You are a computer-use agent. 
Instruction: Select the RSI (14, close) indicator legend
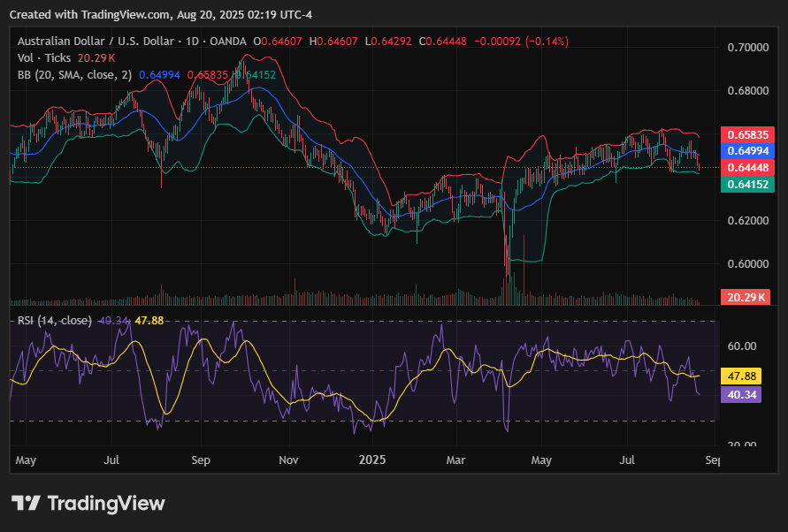[55, 321]
